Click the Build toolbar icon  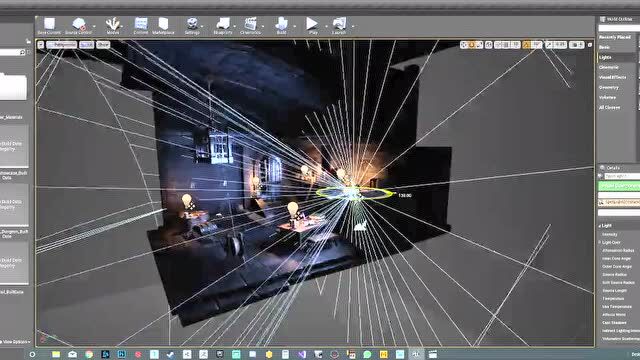[281, 26]
